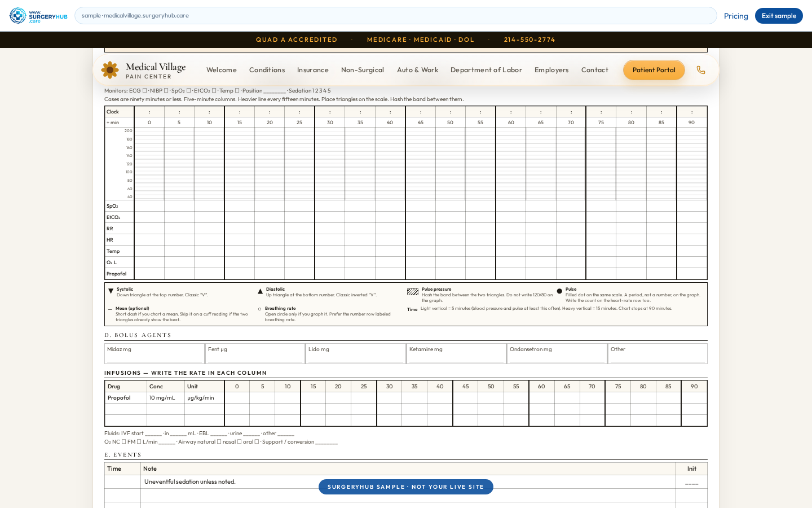Click the 'Propofol' infusion drug cell

point(126,398)
